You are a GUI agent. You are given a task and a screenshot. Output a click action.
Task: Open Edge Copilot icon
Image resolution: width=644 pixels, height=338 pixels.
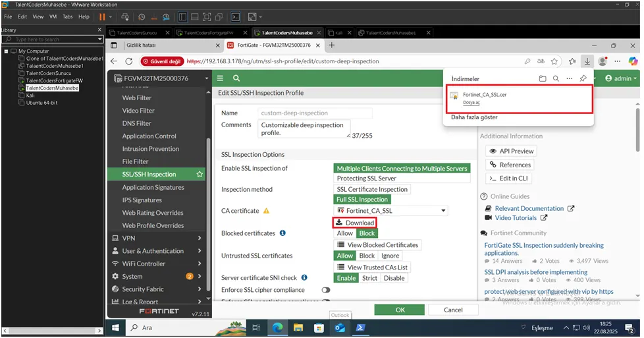pyautogui.click(x=633, y=61)
